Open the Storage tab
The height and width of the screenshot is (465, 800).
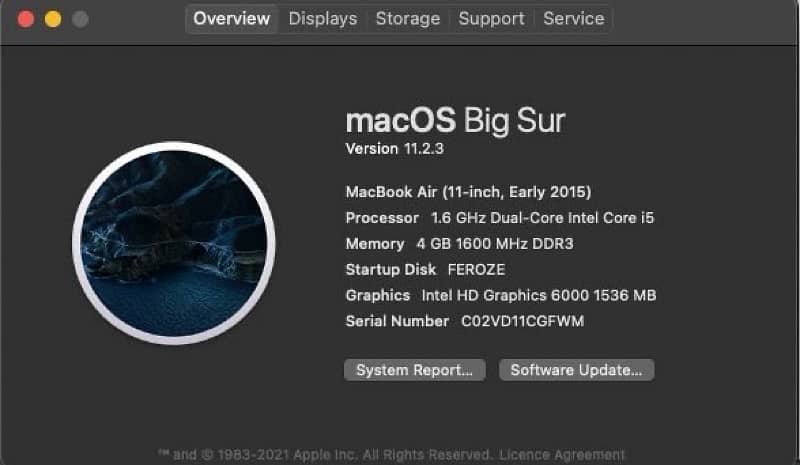pos(407,18)
